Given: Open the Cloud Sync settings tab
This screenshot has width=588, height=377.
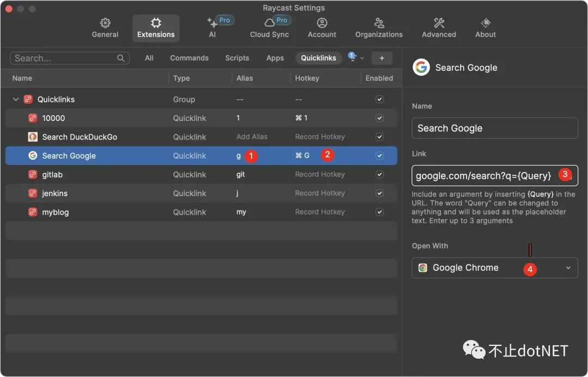Looking at the screenshot, I should click(x=269, y=28).
